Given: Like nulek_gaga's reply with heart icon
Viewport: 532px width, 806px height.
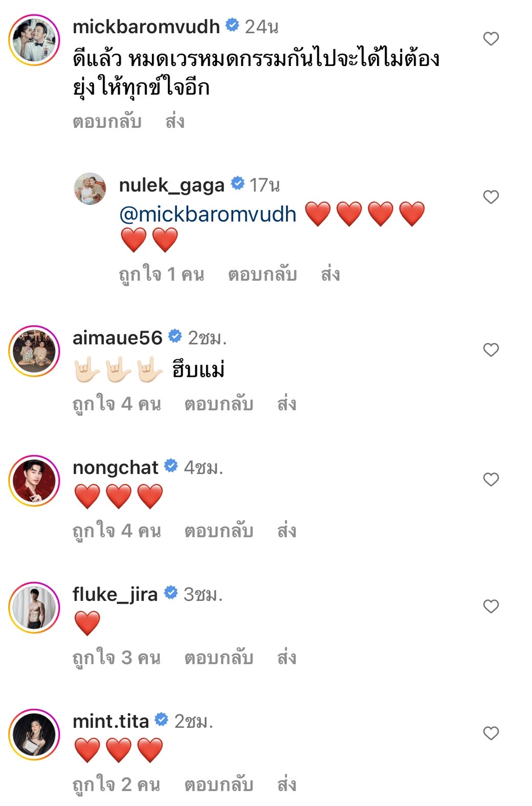Looking at the screenshot, I should 491,197.
